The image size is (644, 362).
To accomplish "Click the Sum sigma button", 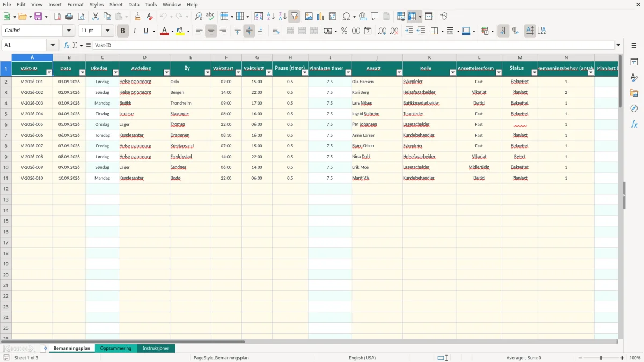I will pos(75,46).
